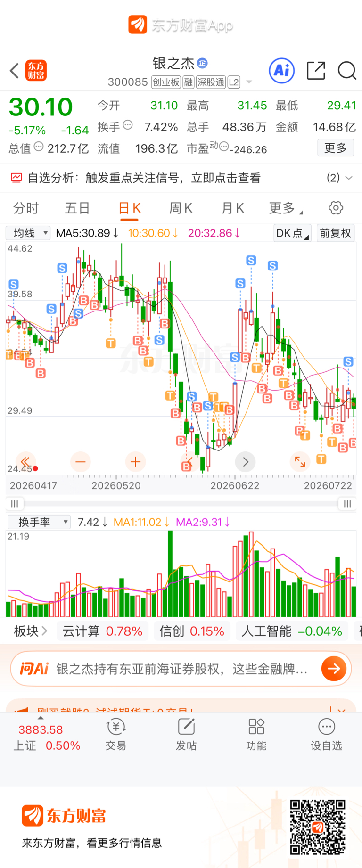Go back using the left arrow
The width and height of the screenshot is (362, 868).
tap(15, 71)
